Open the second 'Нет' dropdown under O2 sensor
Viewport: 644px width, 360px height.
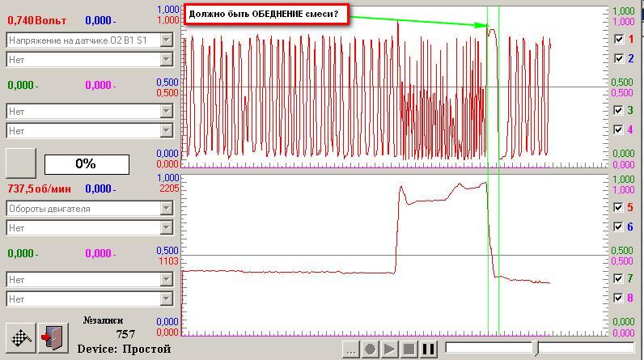pos(90,60)
